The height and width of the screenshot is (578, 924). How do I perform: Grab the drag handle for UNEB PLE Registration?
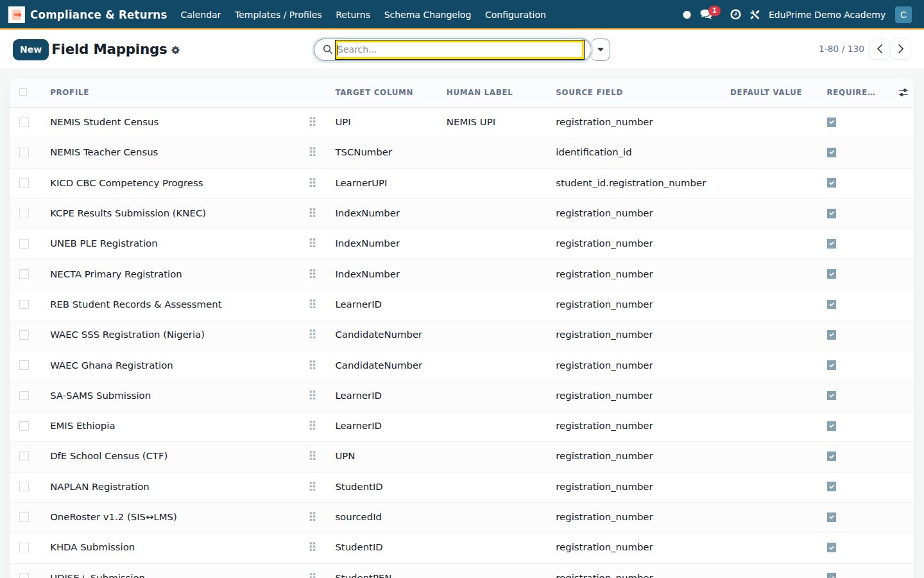click(x=312, y=243)
